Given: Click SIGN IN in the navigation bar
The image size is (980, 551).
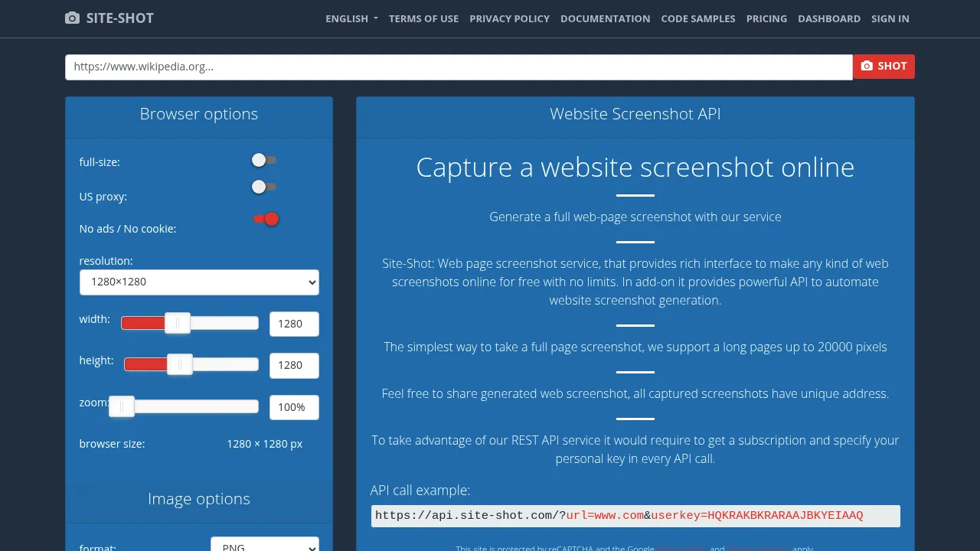Looking at the screenshot, I should (890, 18).
